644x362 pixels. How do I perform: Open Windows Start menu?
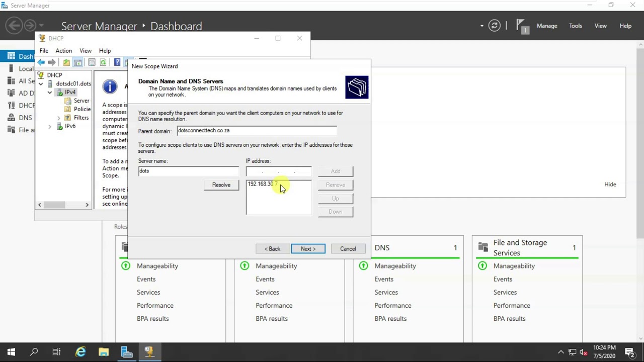tap(11, 352)
